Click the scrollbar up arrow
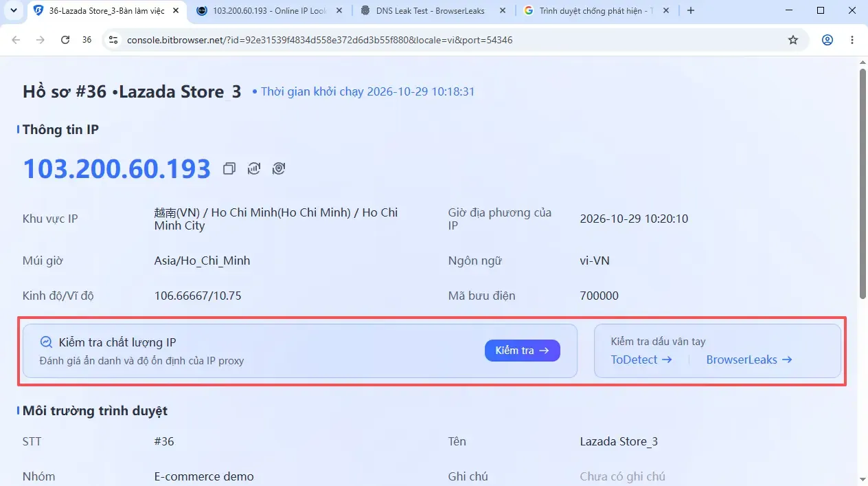 tap(863, 63)
